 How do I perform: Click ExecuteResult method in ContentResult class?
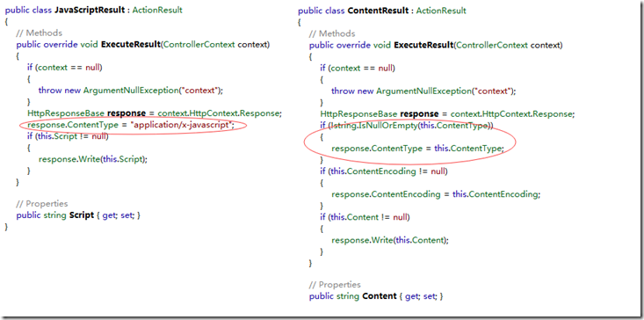423,45
